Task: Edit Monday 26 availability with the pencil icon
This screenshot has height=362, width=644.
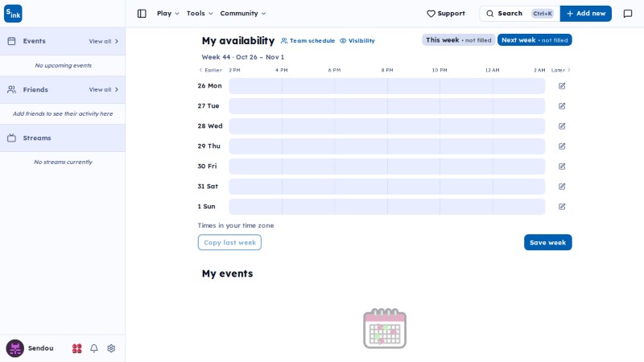Action: 562,86
